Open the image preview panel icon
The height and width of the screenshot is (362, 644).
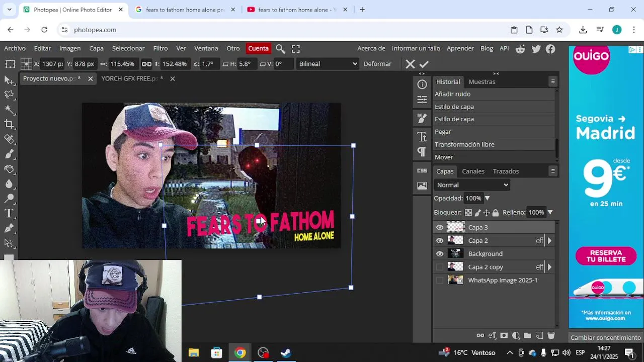pos(422,186)
